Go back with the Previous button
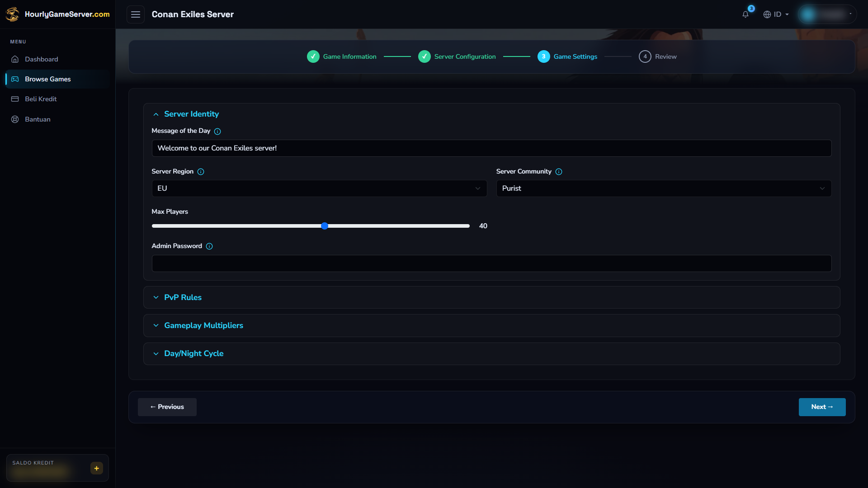This screenshot has width=868, height=488. [167, 407]
